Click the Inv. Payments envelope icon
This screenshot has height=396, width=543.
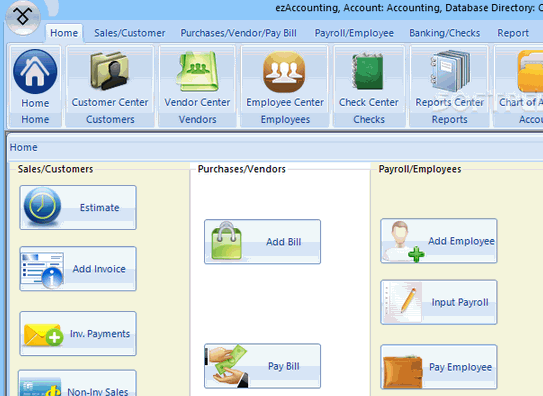pyautogui.click(x=44, y=335)
